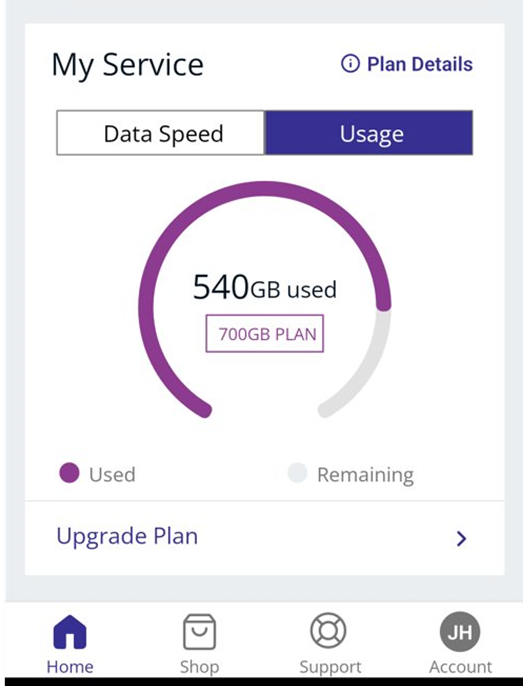Click the gray Remaining legend dot
This screenshot has height=686, width=523.
297,473
